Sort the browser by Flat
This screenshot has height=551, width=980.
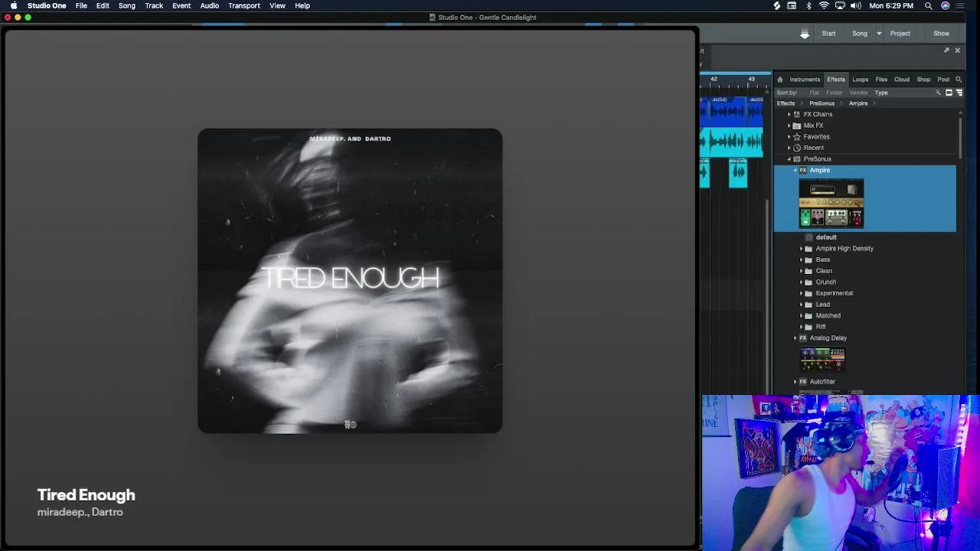[x=814, y=93]
